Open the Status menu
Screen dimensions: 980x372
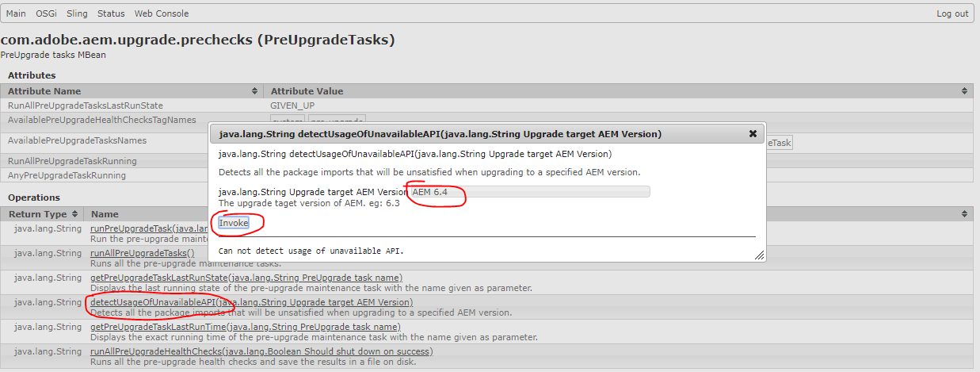click(x=111, y=13)
